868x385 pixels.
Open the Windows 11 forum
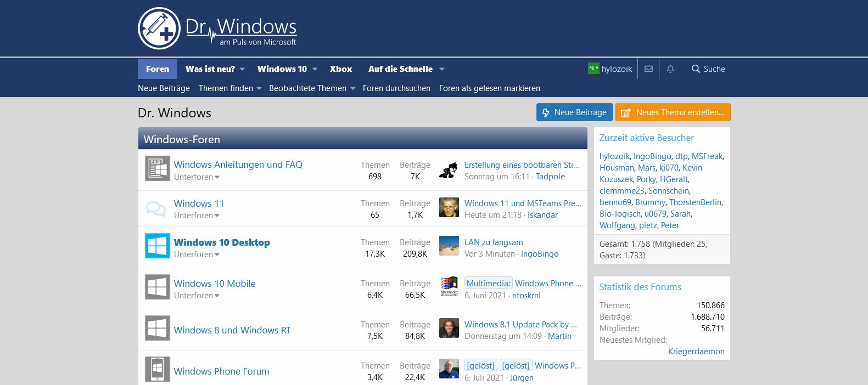[199, 203]
